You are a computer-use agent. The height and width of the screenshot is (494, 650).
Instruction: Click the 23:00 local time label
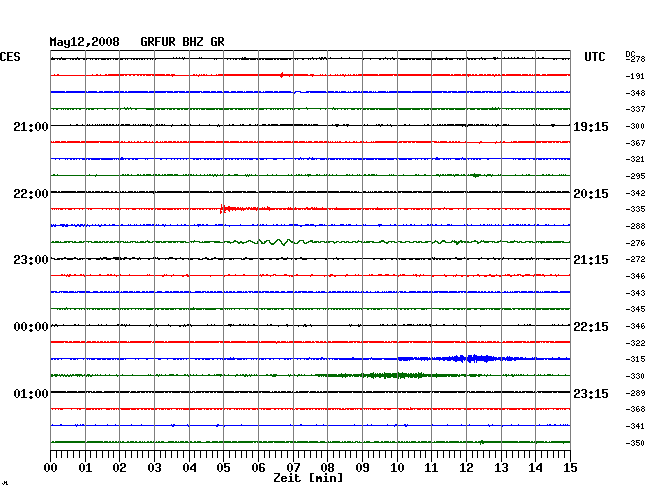pyautogui.click(x=31, y=260)
